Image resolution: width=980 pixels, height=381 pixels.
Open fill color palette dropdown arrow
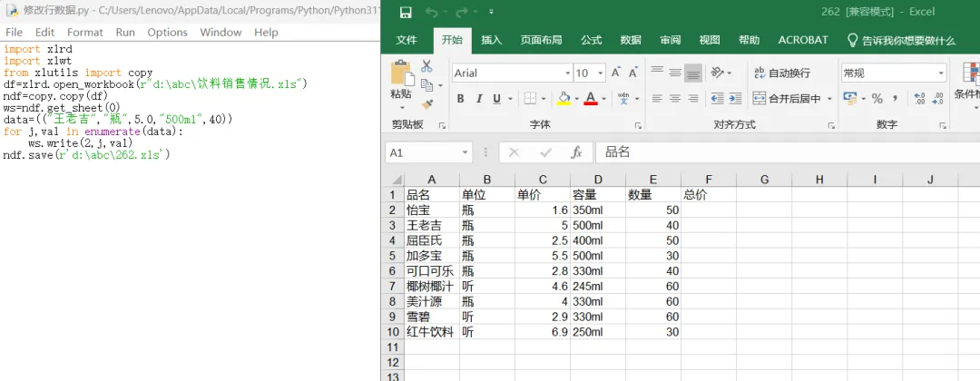coord(577,99)
